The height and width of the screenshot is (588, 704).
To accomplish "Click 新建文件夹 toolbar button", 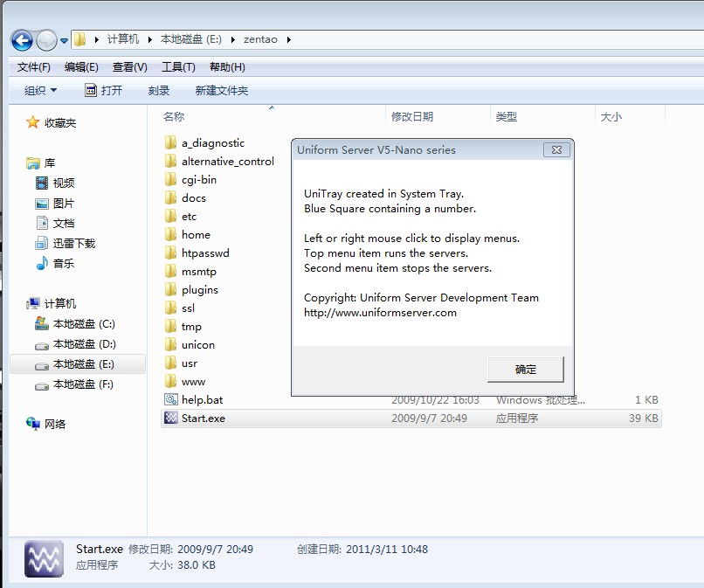I will click(222, 91).
